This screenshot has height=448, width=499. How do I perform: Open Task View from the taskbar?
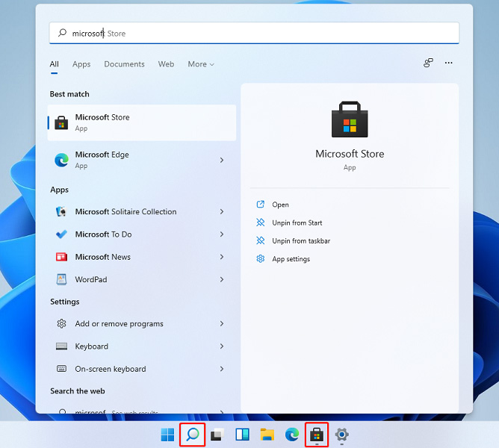[217, 435]
